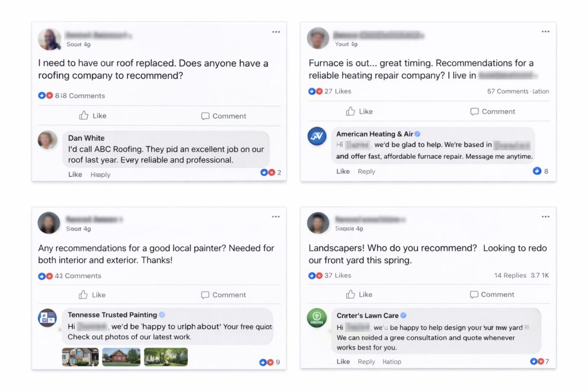The height and width of the screenshot is (392, 588).
Task: Click the reaction icons on the furnace post
Action: (x=315, y=91)
